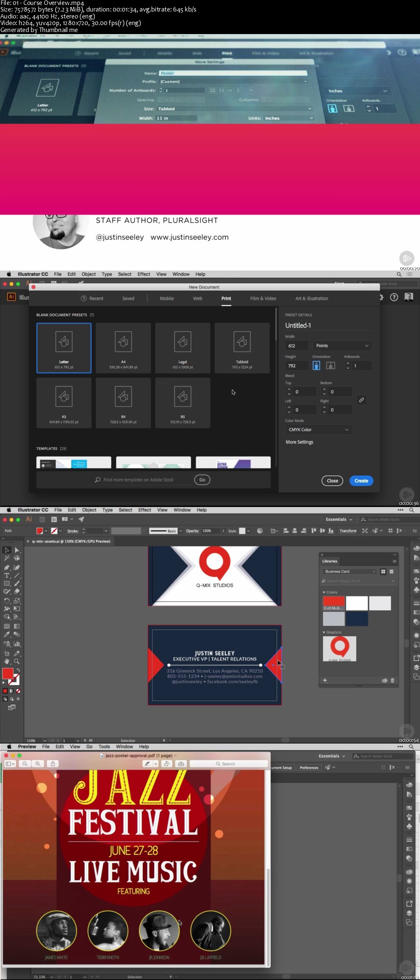The width and height of the screenshot is (420, 980).
Task: Open the 150% zoom level dropdown
Action: tap(45, 741)
